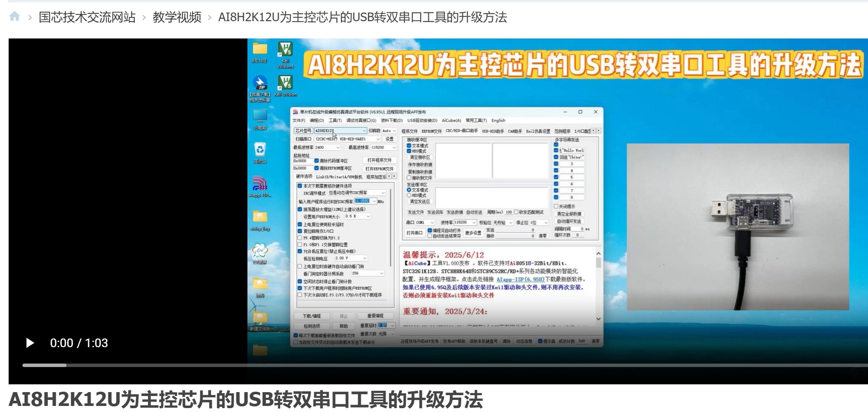Viewport: 868px width, 412px height.
Task: Minimize the ISP software window
Action: 565,112
